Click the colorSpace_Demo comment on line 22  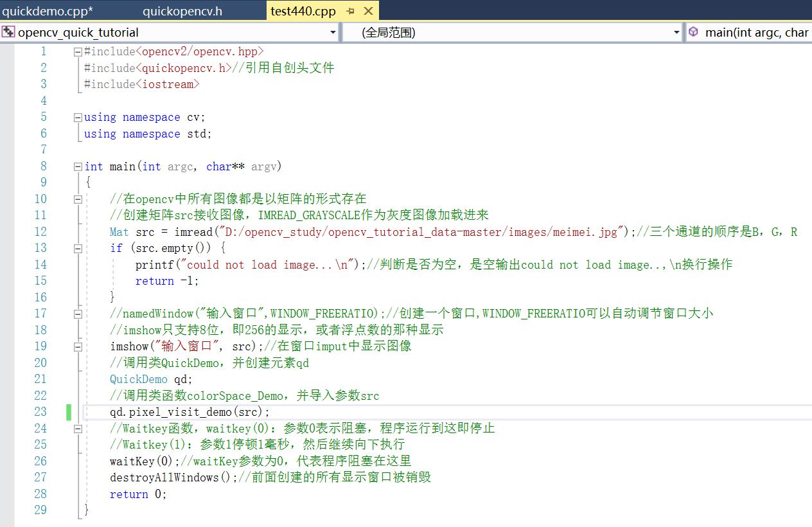[245, 396]
